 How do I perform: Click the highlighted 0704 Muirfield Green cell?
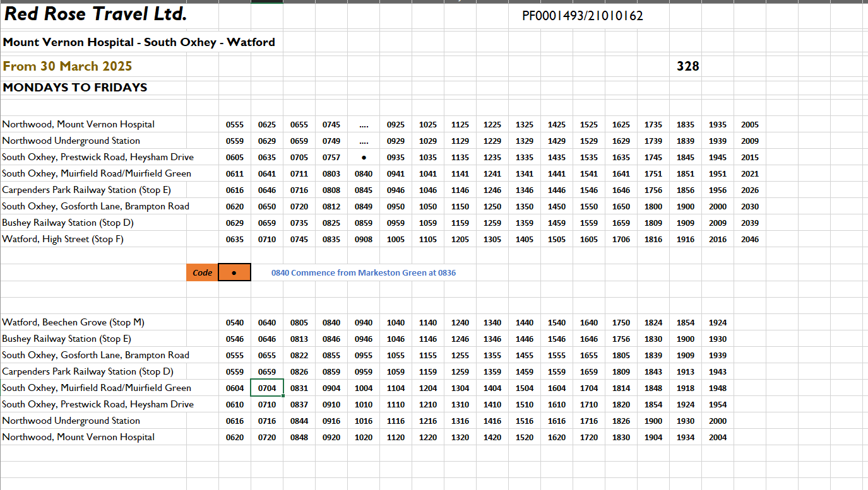(267, 388)
